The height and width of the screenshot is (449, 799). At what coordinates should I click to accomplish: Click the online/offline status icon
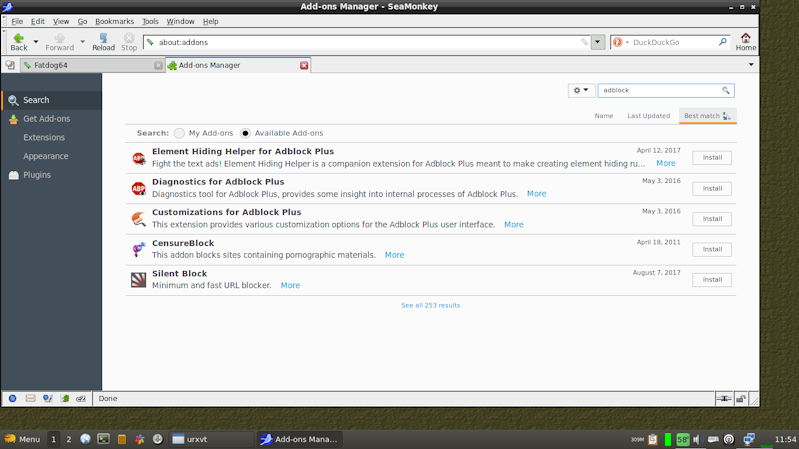coord(724,399)
